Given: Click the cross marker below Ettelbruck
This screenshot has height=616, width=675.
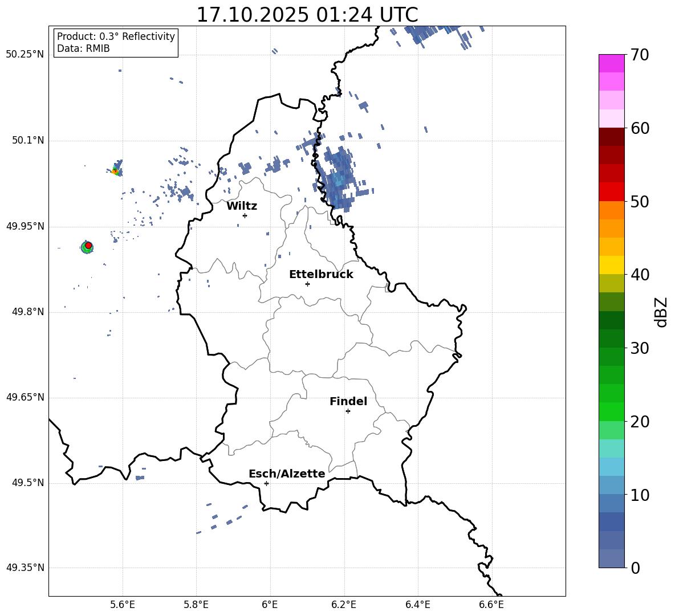Looking at the screenshot, I should [x=307, y=284].
